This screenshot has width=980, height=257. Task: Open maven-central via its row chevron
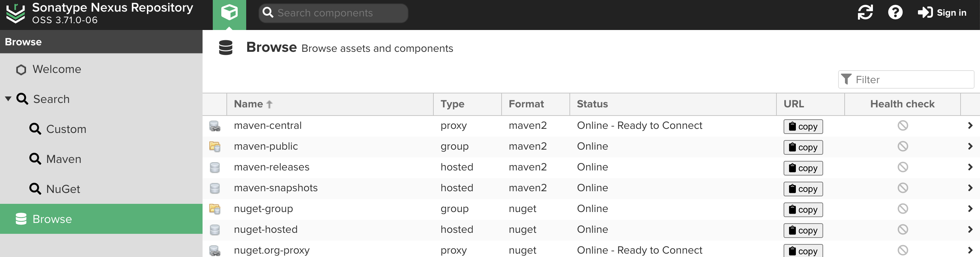970,125
